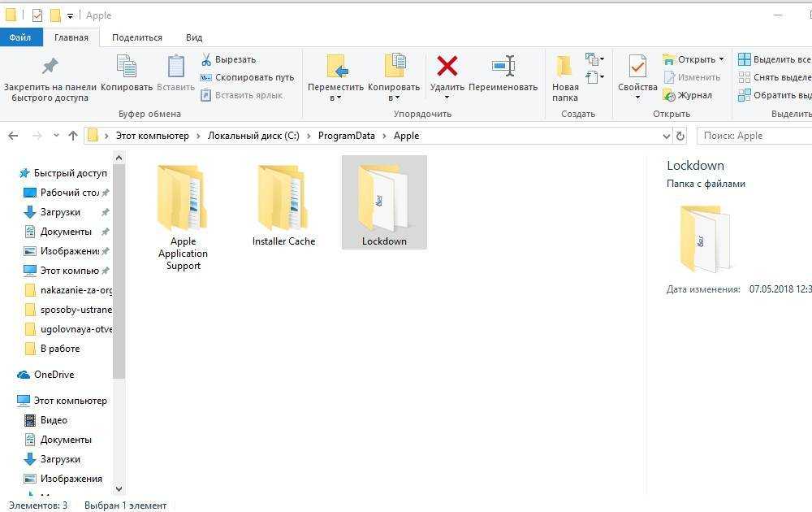Open Properties with the checkmark icon
Image resolution: width=812 pixels, height=512 pixels.
click(x=637, y=66)
